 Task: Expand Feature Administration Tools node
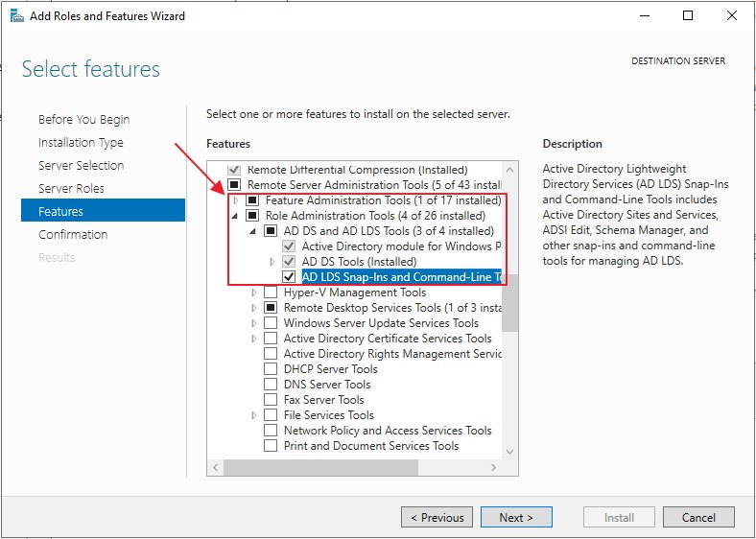[x=236, y=200]
